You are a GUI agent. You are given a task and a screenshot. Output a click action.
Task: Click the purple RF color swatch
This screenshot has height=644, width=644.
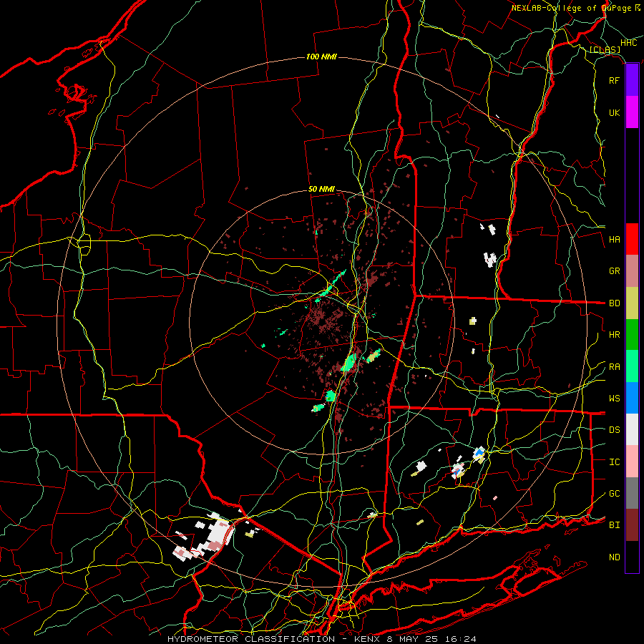(632, 80)
